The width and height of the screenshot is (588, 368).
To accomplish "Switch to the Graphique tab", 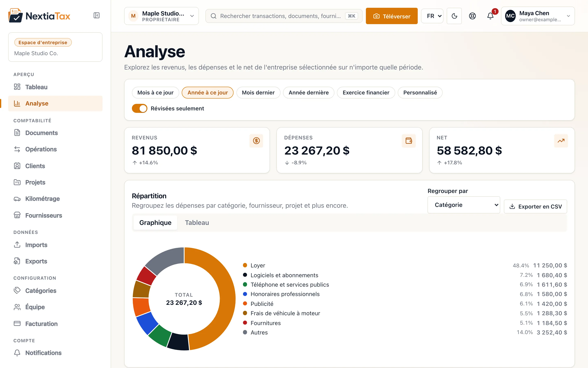I will (155, 222).
